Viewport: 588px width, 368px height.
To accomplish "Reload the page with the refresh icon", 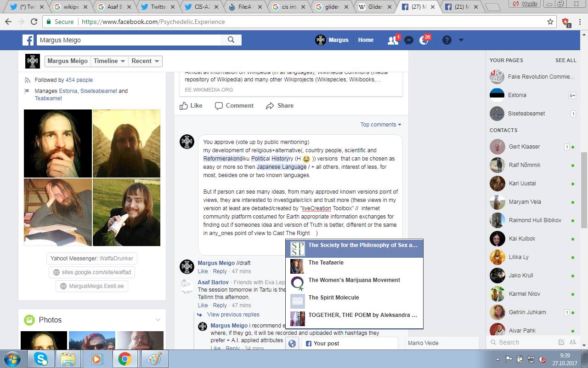I will (34, 22).
